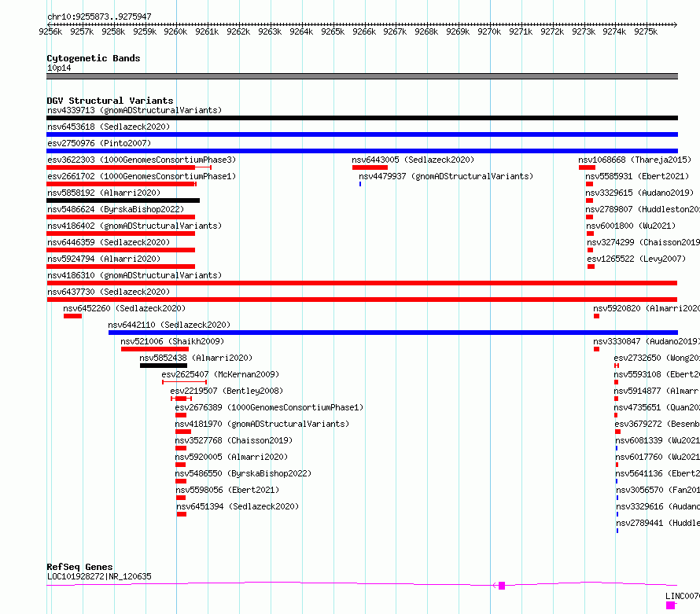
Task: Click the RefSeq Genes track title
Action: coord(80,567)
